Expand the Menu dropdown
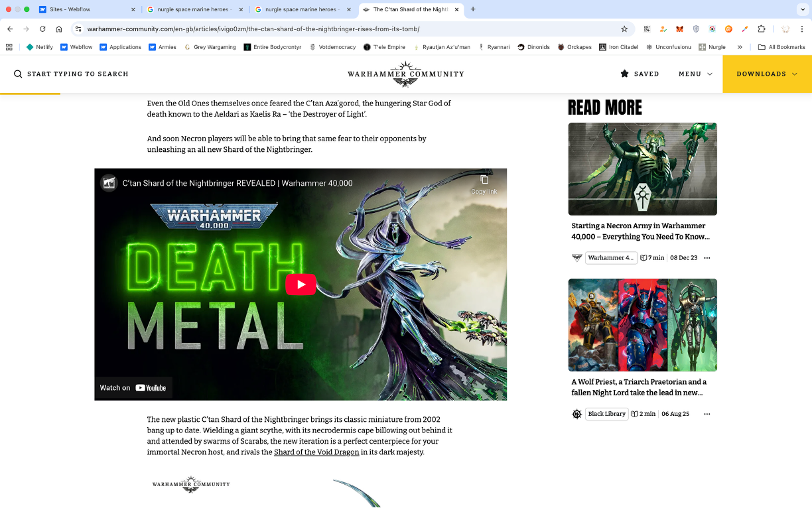 pos(695,74)
